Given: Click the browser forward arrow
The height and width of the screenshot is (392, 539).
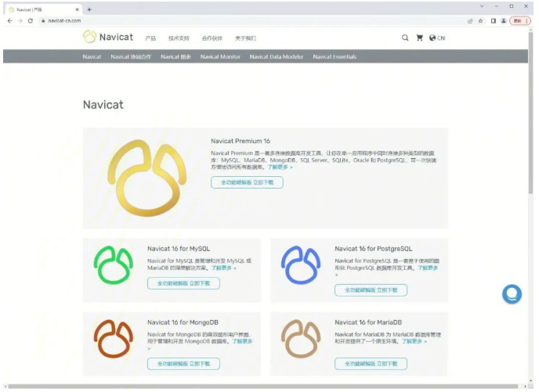Looking at the screenshot, I should (x=20, y=20).
